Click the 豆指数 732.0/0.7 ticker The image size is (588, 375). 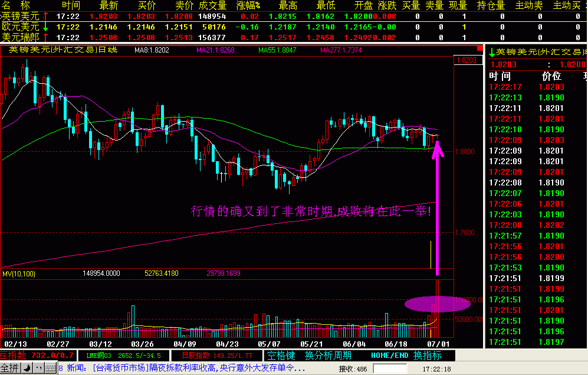(x=38, y=355)
